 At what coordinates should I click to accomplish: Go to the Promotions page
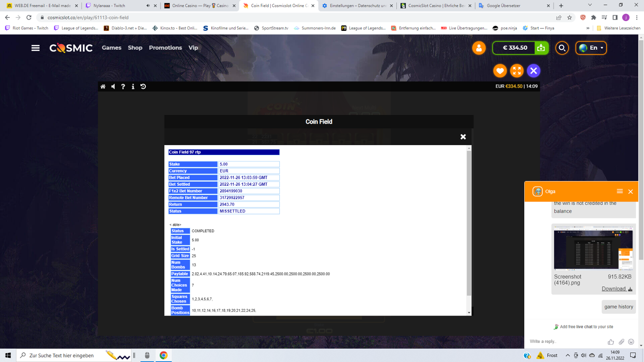[x=165, y=48]
